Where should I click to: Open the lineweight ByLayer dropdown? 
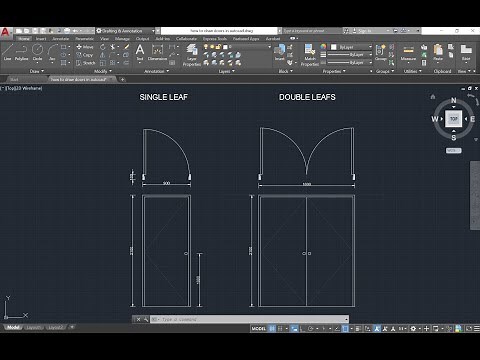point(349,55)
